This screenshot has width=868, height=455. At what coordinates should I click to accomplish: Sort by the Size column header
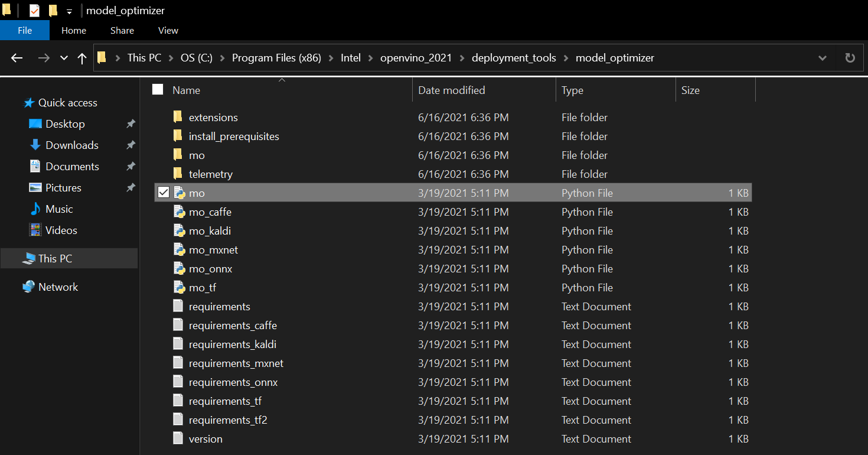point(690,90)
